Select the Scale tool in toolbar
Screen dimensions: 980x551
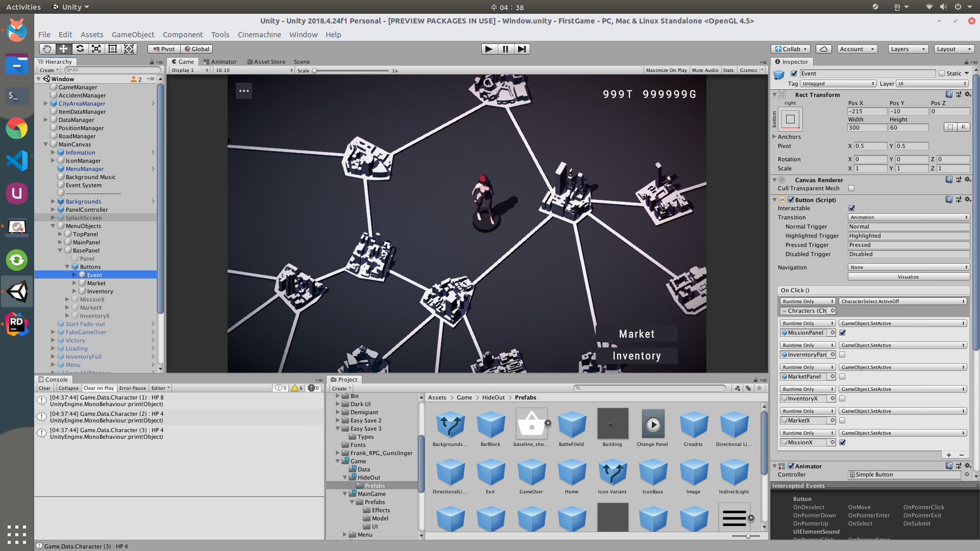(x=96, y=49)
